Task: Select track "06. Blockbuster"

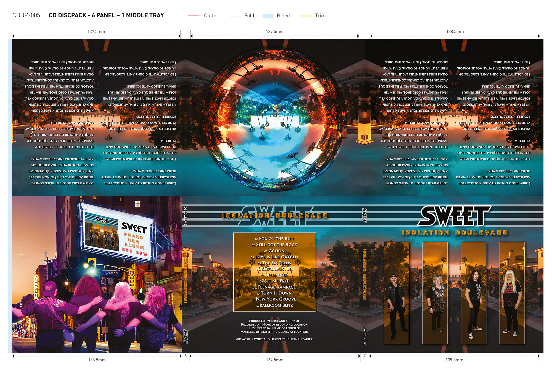Action: 274,269
